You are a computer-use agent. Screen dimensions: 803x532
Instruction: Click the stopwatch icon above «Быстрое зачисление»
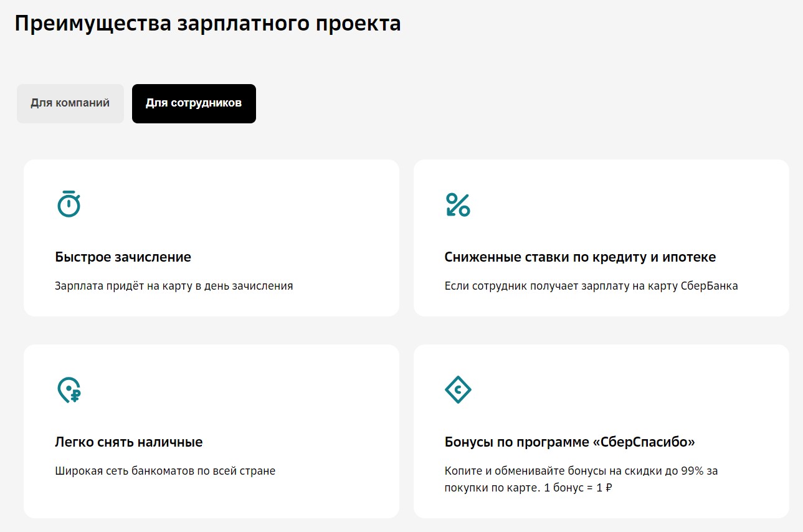click(69, 202)
